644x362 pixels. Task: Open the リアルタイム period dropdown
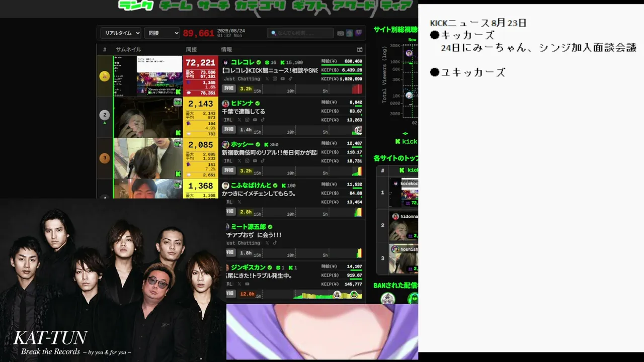click(x=121, y=33)
